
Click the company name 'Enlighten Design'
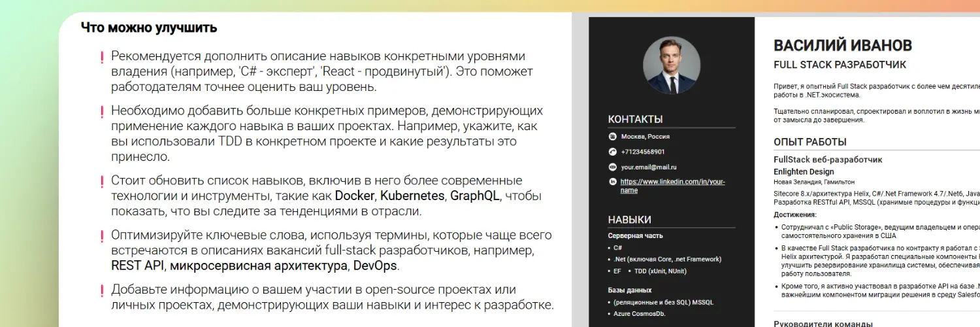(x=804, y=171)
